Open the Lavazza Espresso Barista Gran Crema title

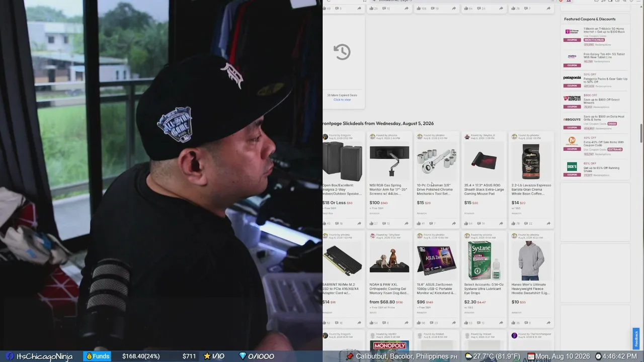[x=531, y=190]
